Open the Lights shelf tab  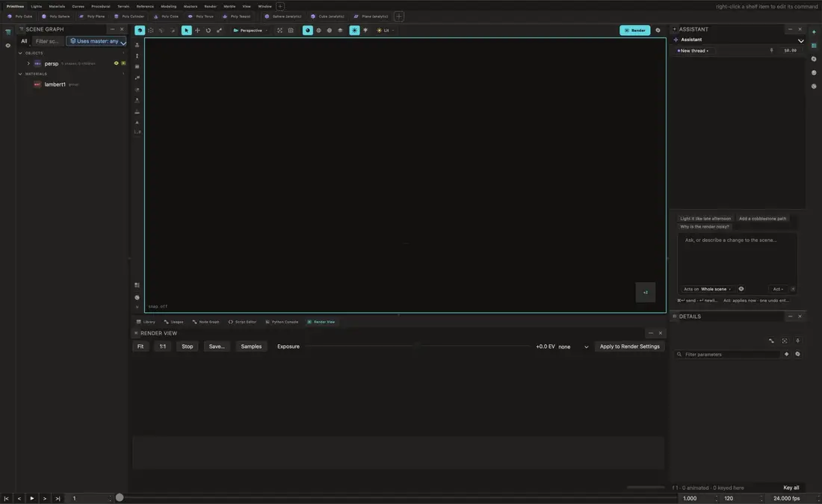[x=36, y=6]
